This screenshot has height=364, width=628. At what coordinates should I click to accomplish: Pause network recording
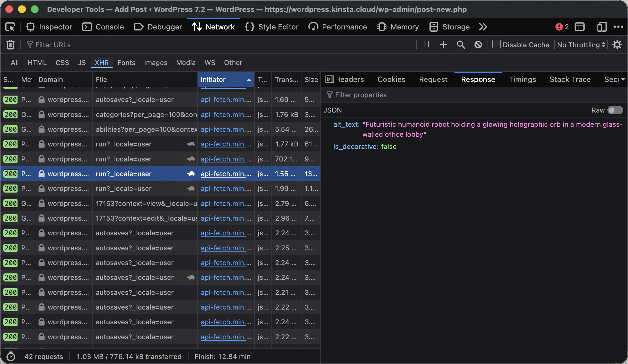pyautogui.click(x=426, y=45)
